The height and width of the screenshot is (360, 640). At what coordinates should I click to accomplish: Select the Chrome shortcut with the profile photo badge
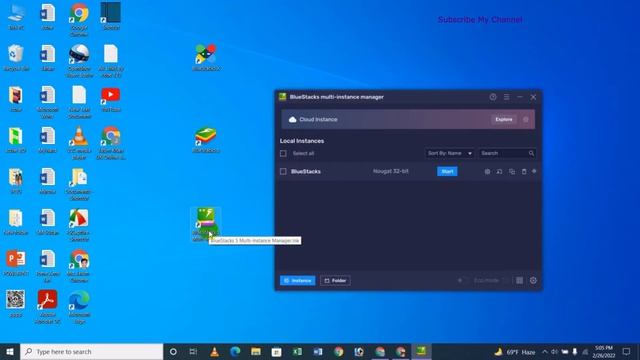(79, 266)
